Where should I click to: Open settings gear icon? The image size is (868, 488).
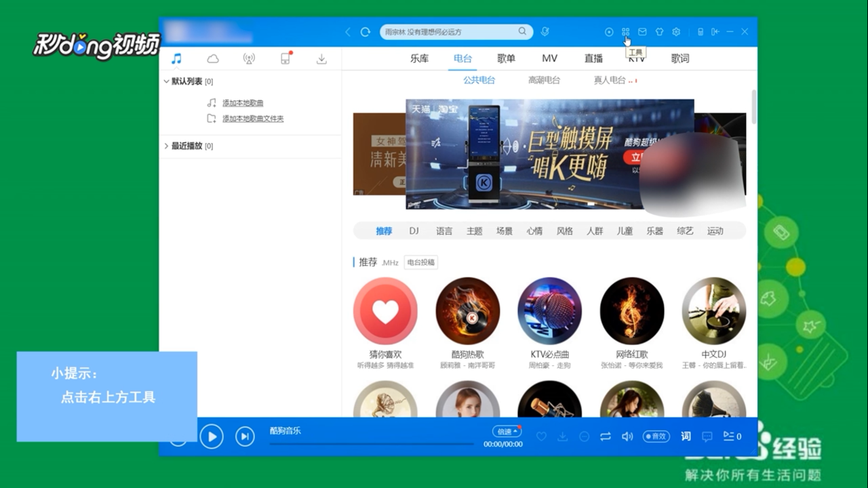676,32
